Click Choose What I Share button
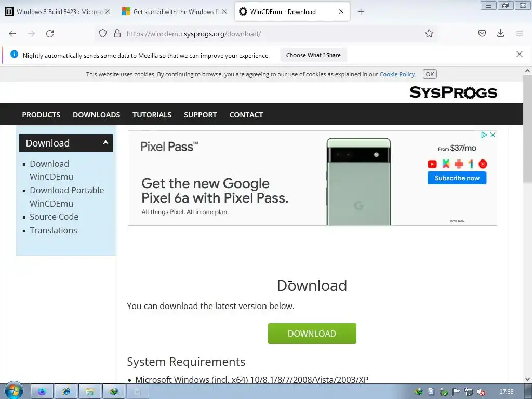 coord(313,55)
